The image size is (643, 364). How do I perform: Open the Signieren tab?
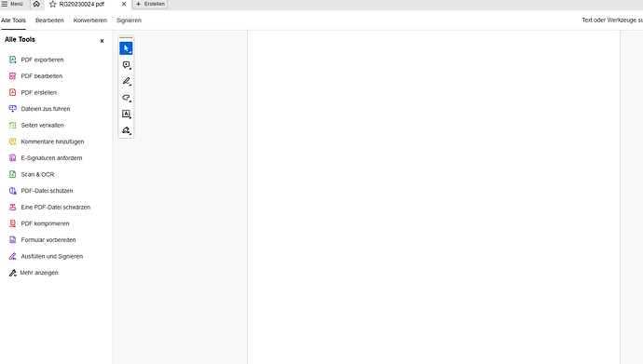click(129, 20)
